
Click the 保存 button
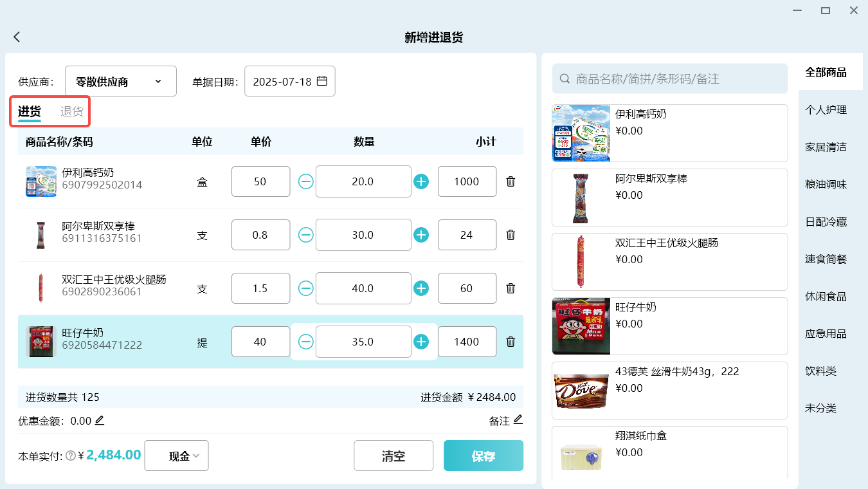pos(484,456)
